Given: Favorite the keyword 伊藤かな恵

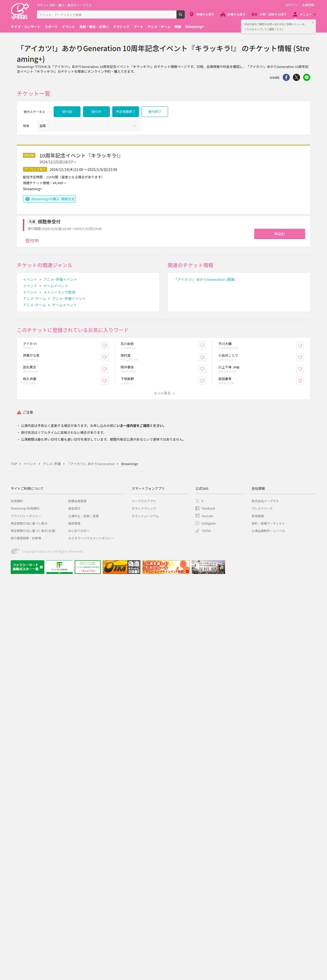Looking at the screenshot, I should [105, 357].
